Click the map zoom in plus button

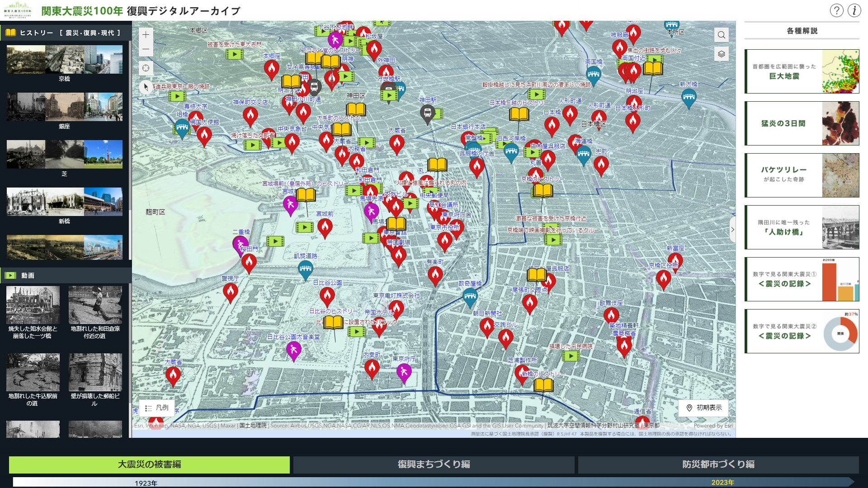click(146, 35)
